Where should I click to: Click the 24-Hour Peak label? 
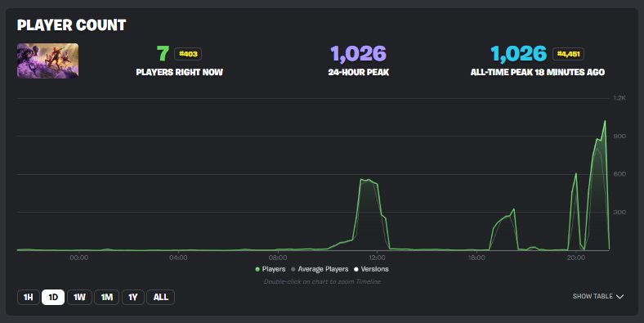[359, 72]
